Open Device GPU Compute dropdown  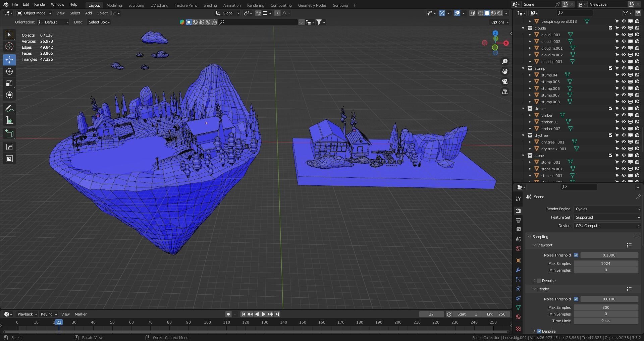coord(607,226)
